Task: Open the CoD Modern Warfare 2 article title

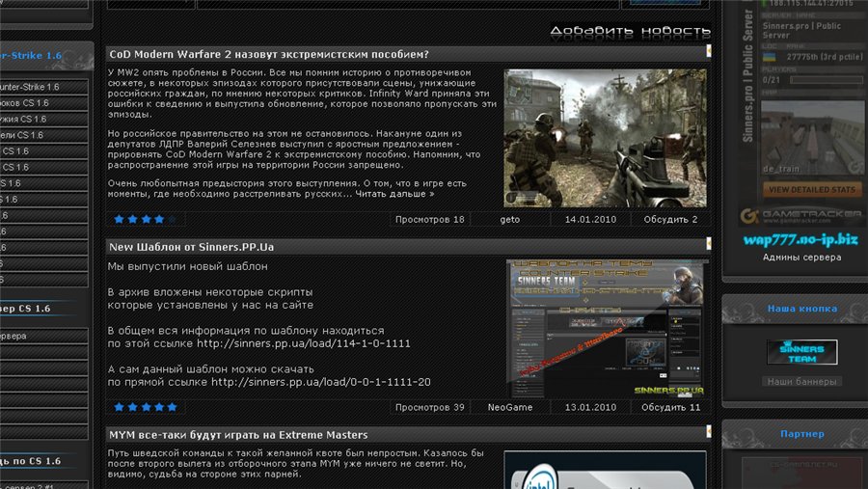Action: (x=268, y=54)
